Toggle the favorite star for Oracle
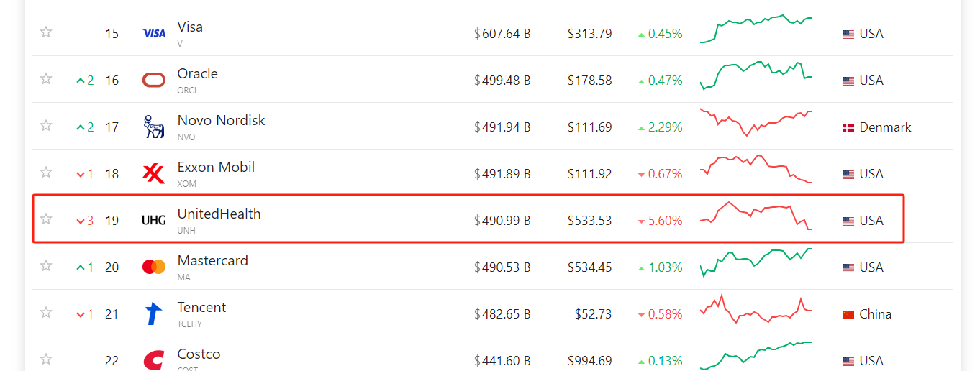980x371 pixels. (x=46, y=79)
